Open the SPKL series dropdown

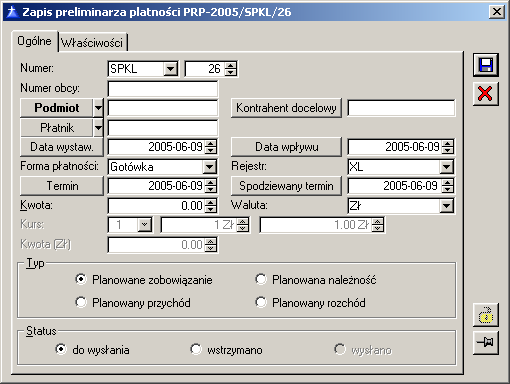170,69
